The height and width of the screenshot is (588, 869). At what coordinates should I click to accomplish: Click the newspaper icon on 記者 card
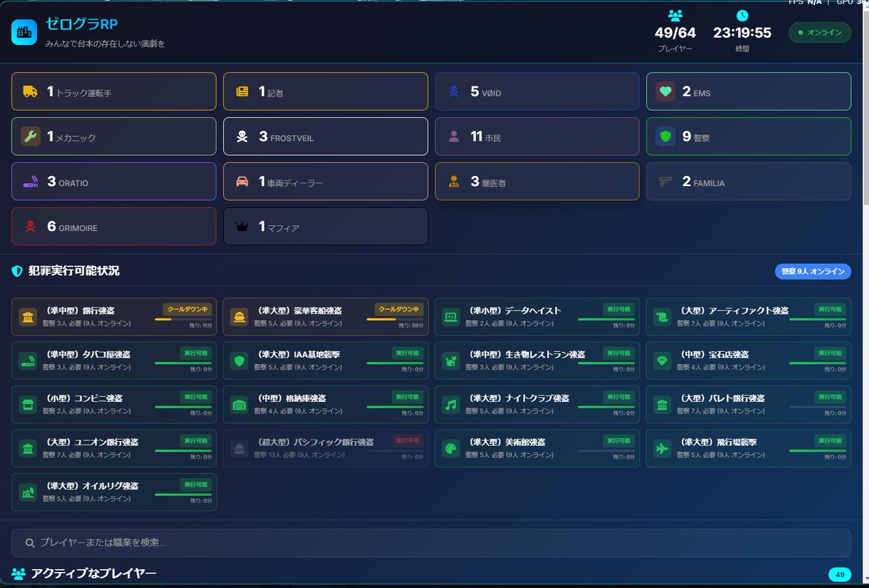[242, 91]
